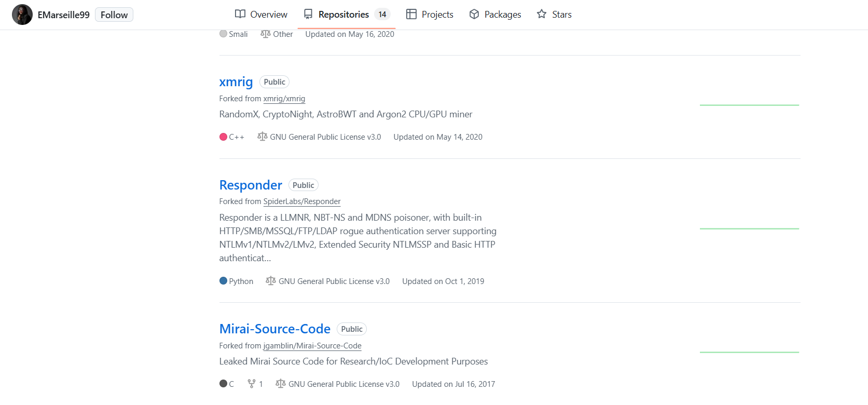Image resolution: width=868 pixels, height=405 pixels.
Task: Open the jgamblin/Mirai-Source-Code parent repository
Action: [x=312, y=346]
